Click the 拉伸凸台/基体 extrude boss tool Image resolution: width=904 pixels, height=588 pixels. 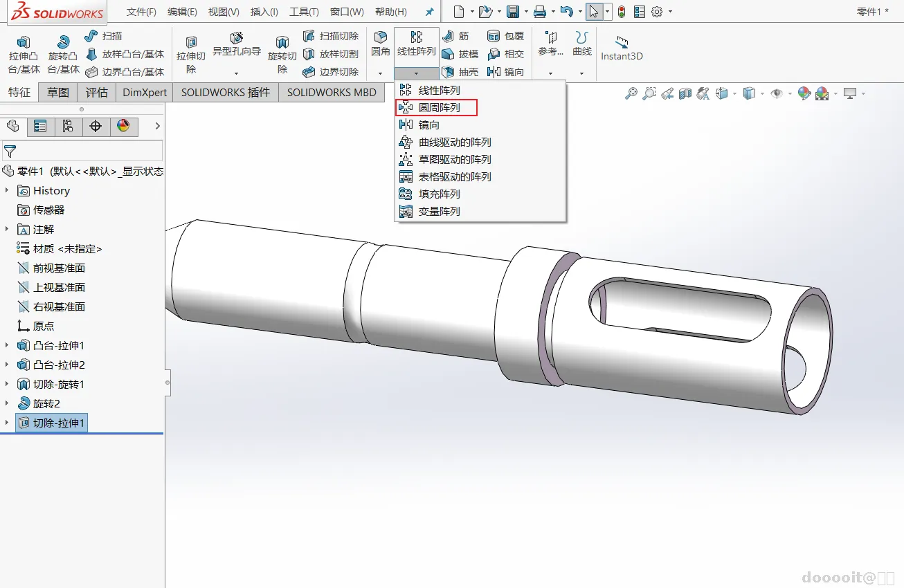coord(24,55)
